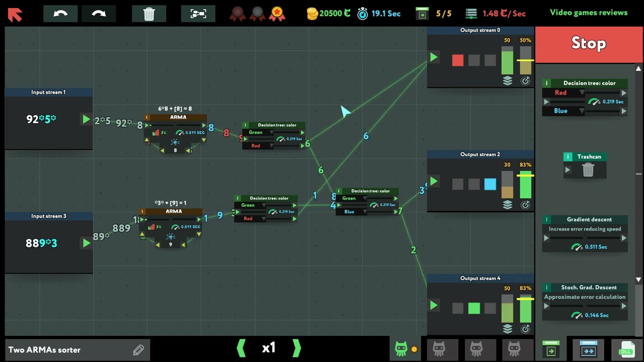
Task: Click the red square in Output stream 0
Action: (x=457, y=60)
